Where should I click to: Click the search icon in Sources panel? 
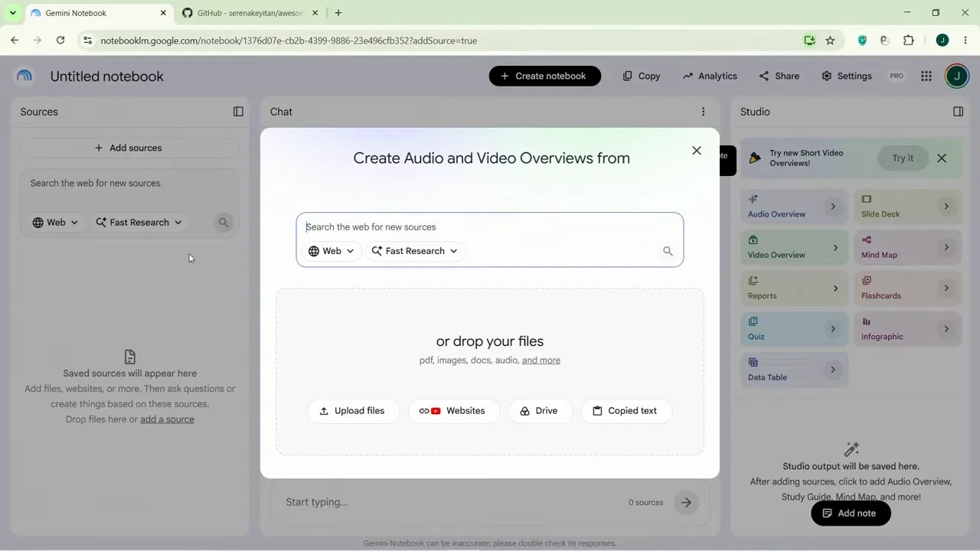pos(224,223)
